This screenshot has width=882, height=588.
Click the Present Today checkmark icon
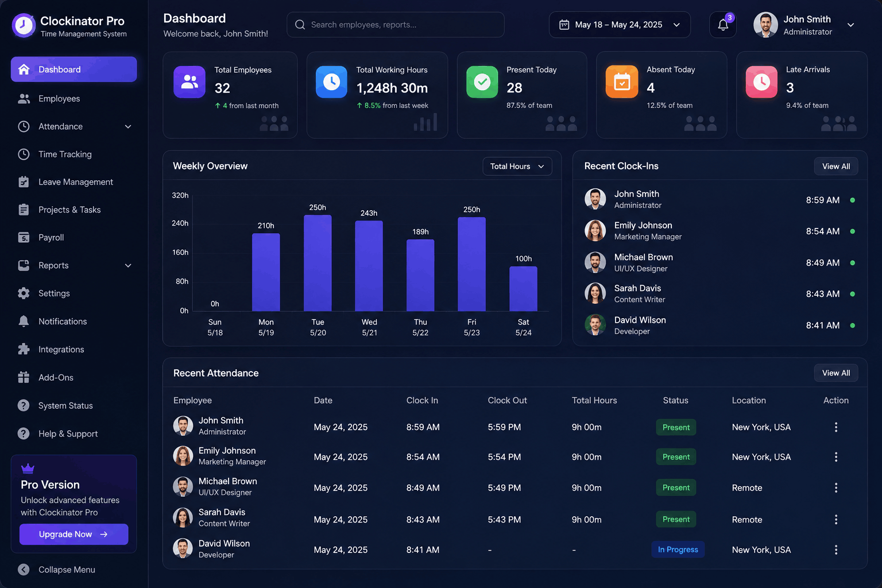tap(482, 82)
